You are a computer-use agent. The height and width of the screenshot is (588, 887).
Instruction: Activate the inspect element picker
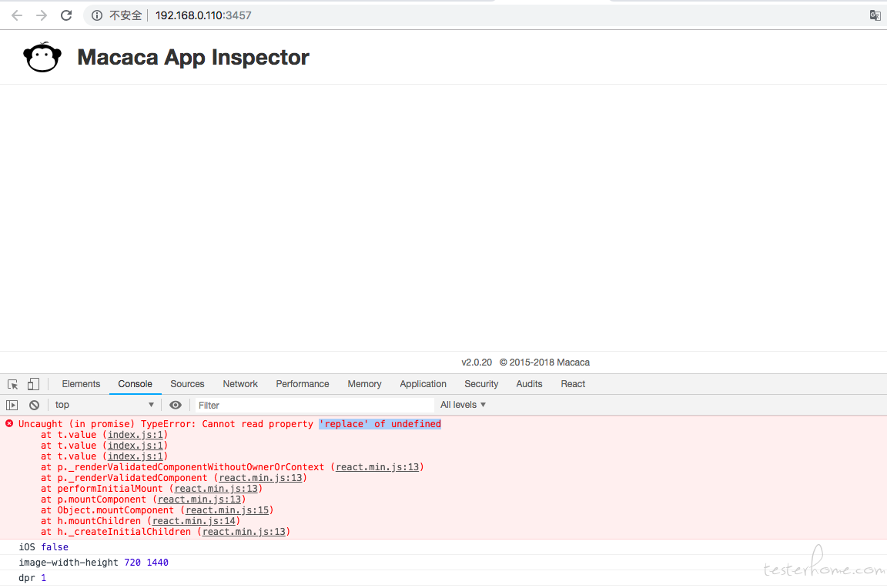(x=12, y=385)
